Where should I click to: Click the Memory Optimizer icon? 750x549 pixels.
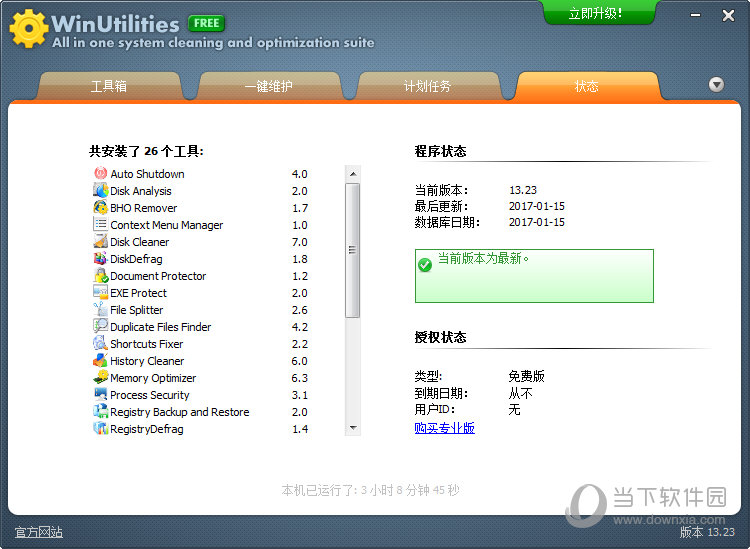coord(100,377)
